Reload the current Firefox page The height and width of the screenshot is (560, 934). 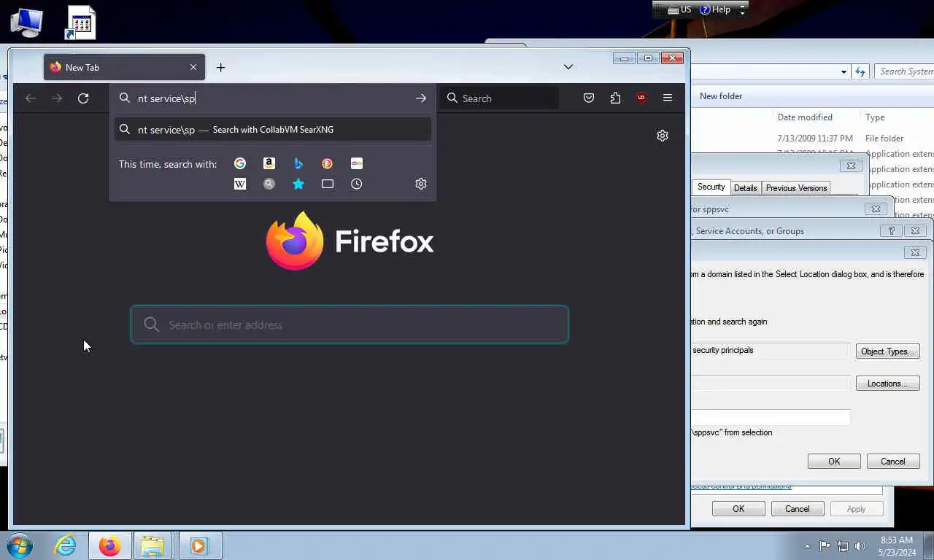pos(83,98)
